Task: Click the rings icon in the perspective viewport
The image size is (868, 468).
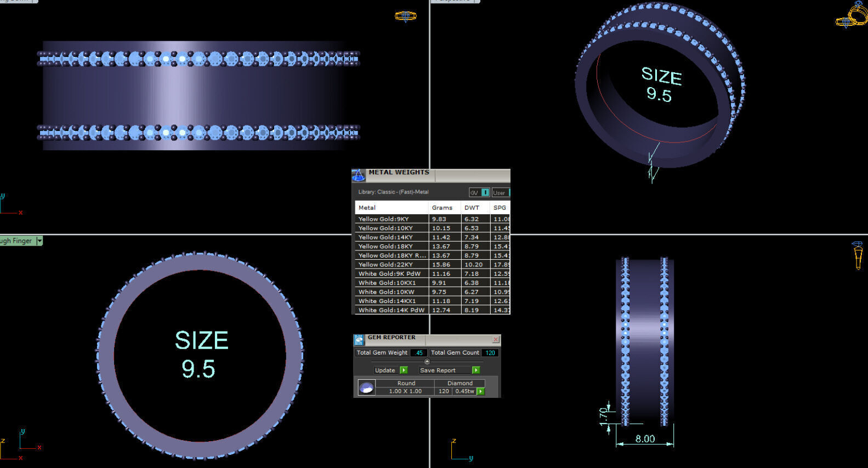Action: pyautogui.click(x=852, y=15)
